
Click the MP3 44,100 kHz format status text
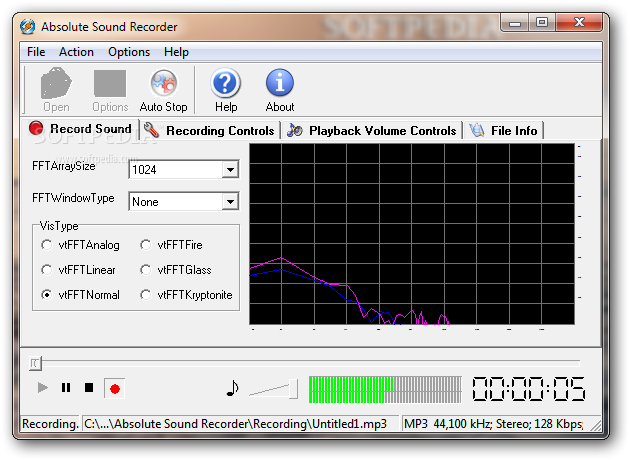(493, 424)
